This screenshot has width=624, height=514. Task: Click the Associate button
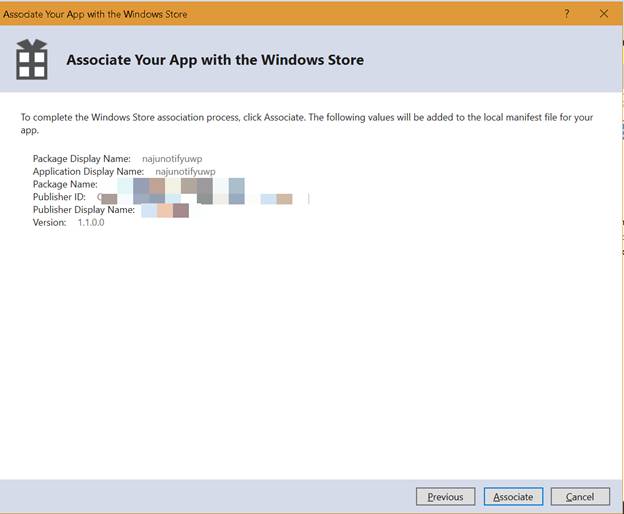click(x=513, y=496)
